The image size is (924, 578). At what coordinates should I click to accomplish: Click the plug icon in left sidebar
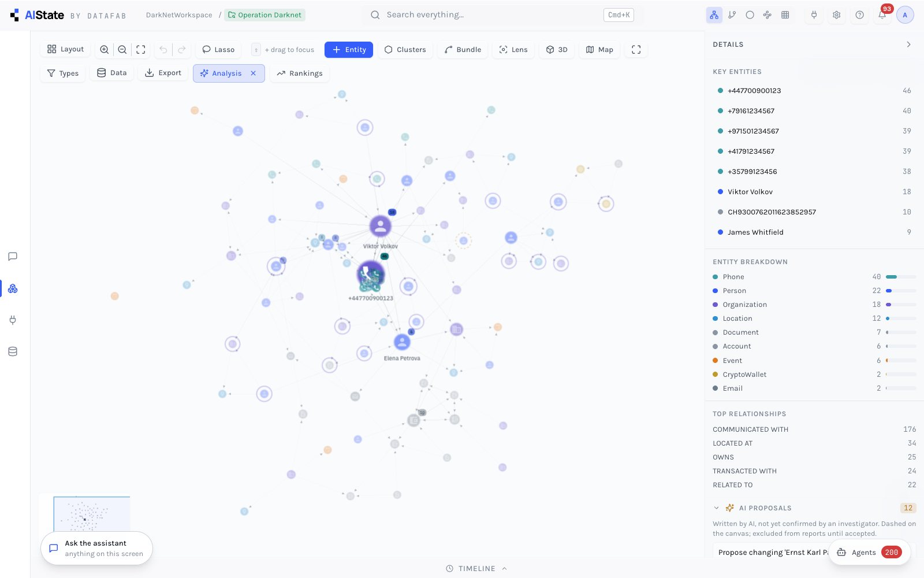click(13, 320)
